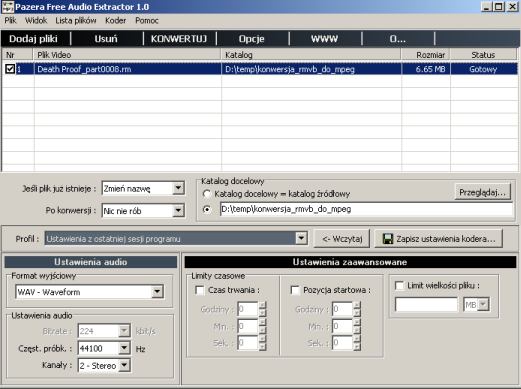Click the Przeglądaj... browse button
This screenshot has width=521, height=389.
pos(482,192)
